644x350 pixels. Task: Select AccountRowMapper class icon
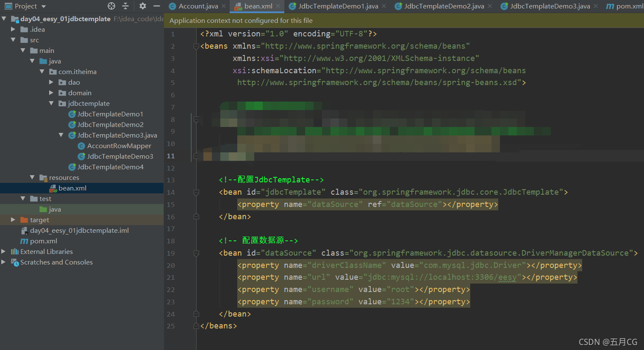(x=82, y=146)
